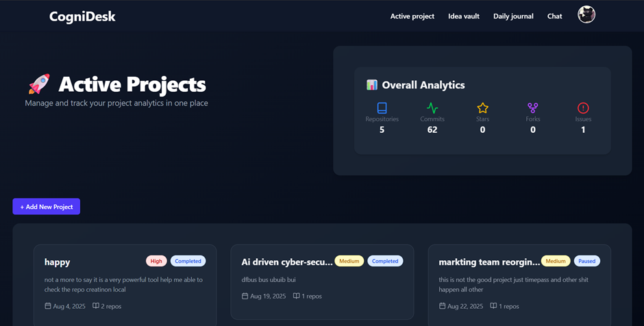
Task: Open the markting team reorganization project title
Action: (x=488, y=262)
